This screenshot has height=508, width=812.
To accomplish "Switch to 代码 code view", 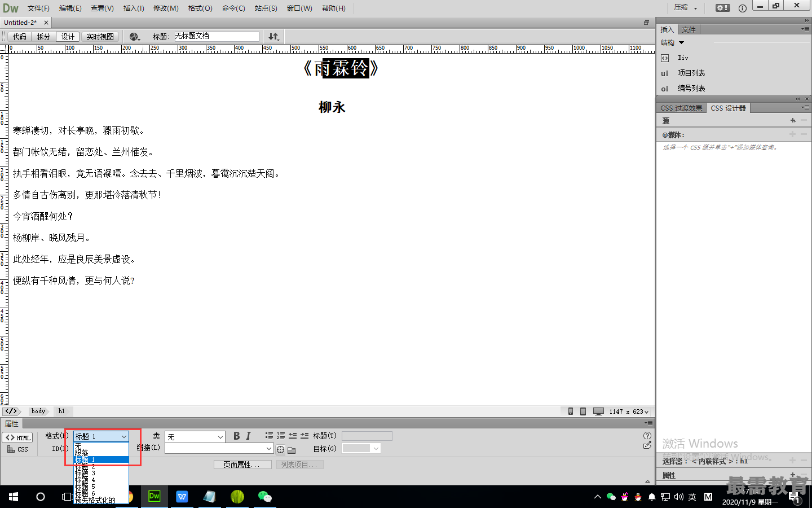I will [20, 37].
